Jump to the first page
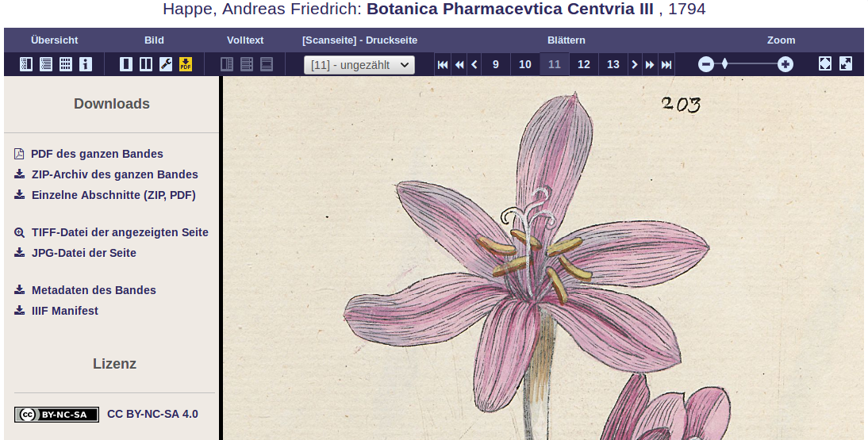868x440 pixels. 443,65
